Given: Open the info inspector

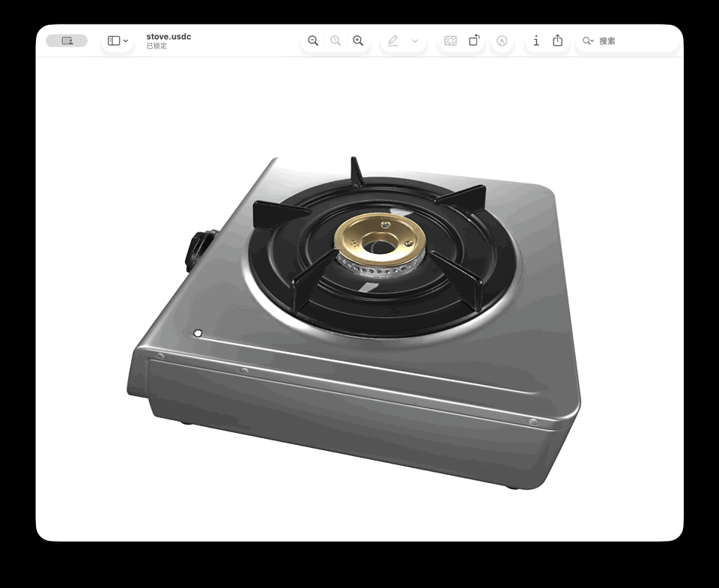Looking at the screenshot, I should pyautogui.click(x=536, y=40).
